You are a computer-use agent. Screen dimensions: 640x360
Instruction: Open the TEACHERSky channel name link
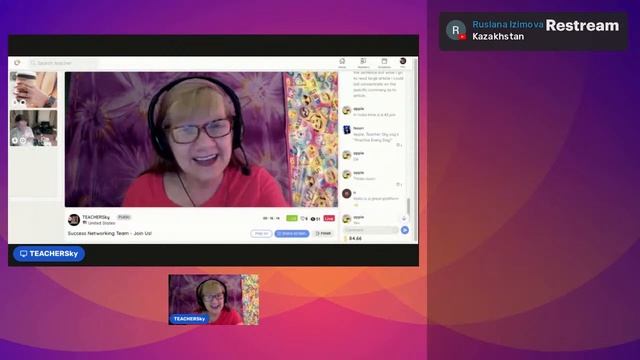click(x=96, y=217)
